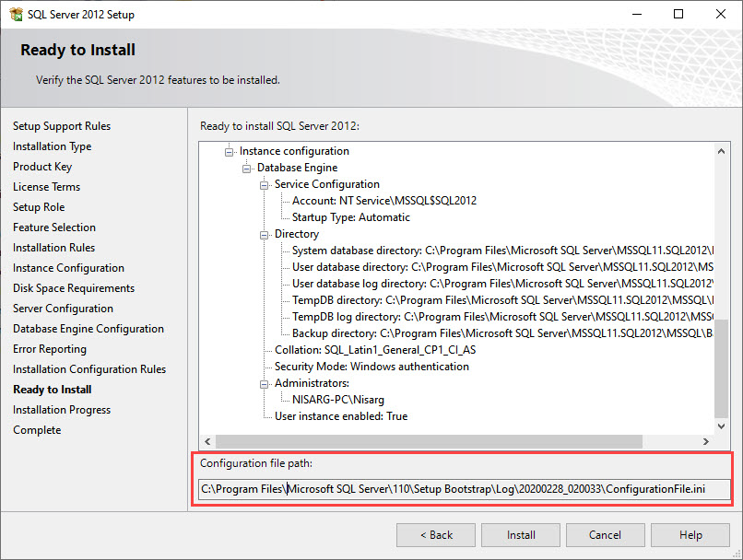Select the Server Configuration step

pyautogui.click(x=63, y=309)
